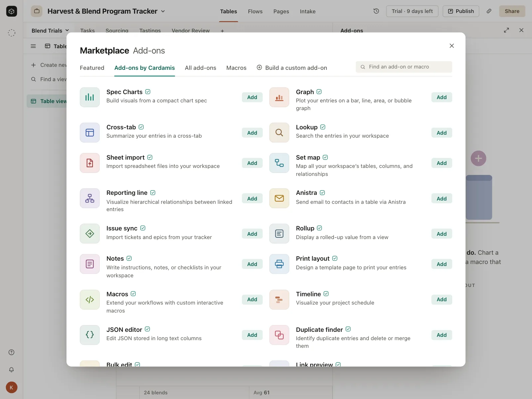
Task: Open the user avatar K menu
Action: [x=12, y=387]
